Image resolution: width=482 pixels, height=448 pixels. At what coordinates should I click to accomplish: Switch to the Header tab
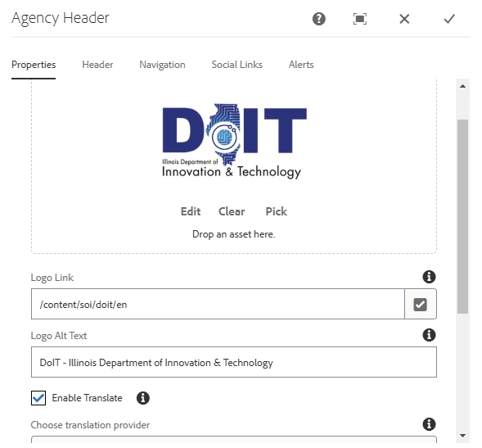point(97,65)
